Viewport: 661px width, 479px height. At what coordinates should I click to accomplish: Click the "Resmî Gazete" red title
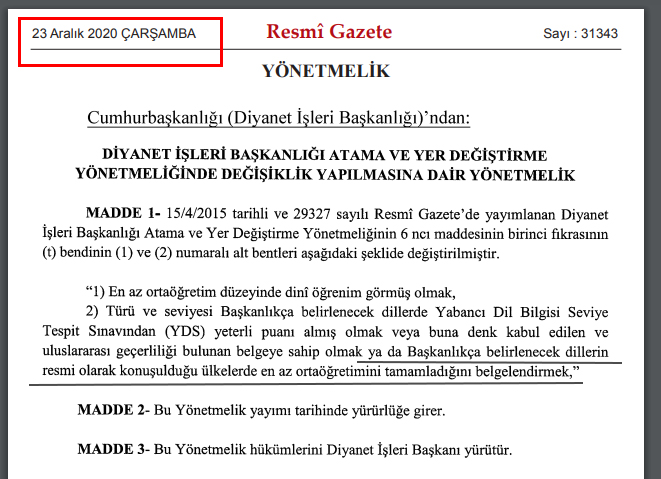[x=329, y=32]
